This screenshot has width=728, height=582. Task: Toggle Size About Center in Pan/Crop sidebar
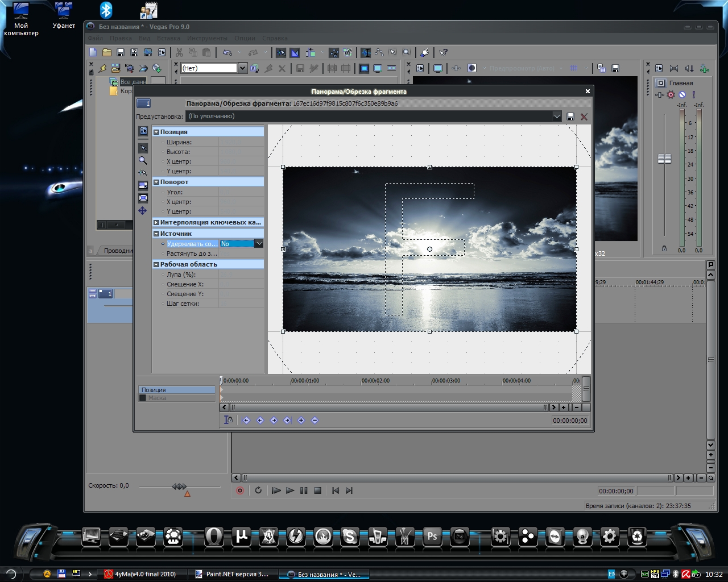pyautogui.click(x=143, y=198)
